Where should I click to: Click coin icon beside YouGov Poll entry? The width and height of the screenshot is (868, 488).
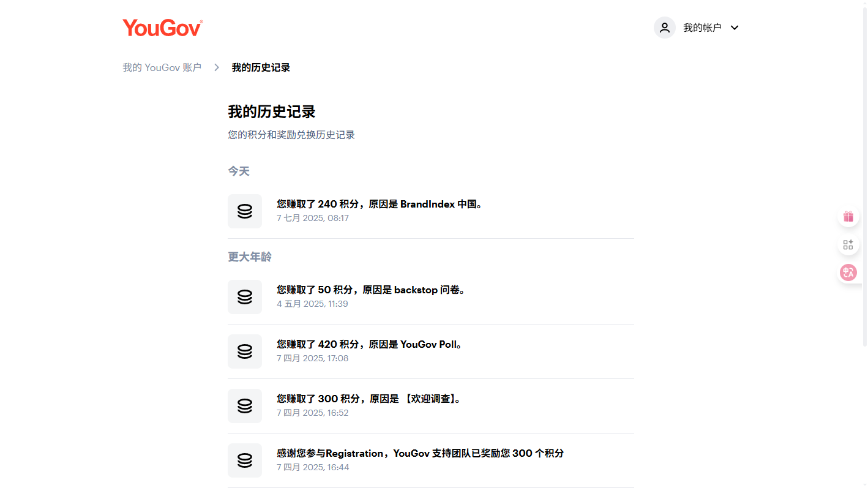[245, 351]
